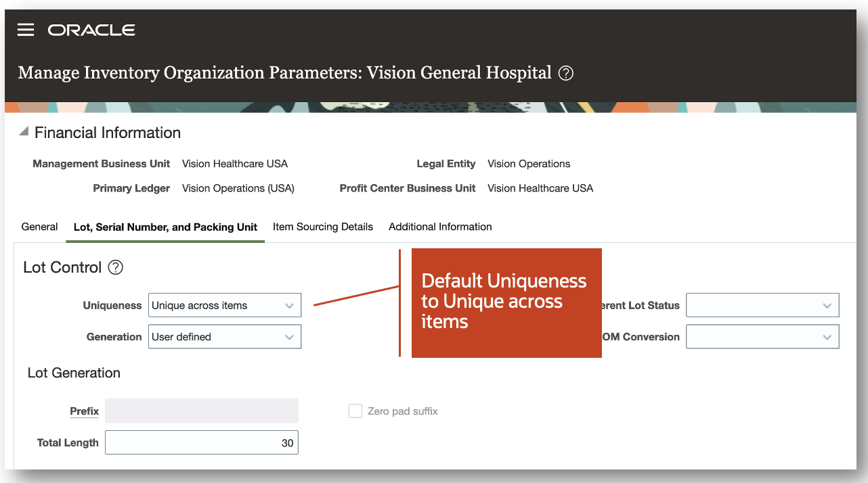Collapse the Financial Information section

coord(22,132)
